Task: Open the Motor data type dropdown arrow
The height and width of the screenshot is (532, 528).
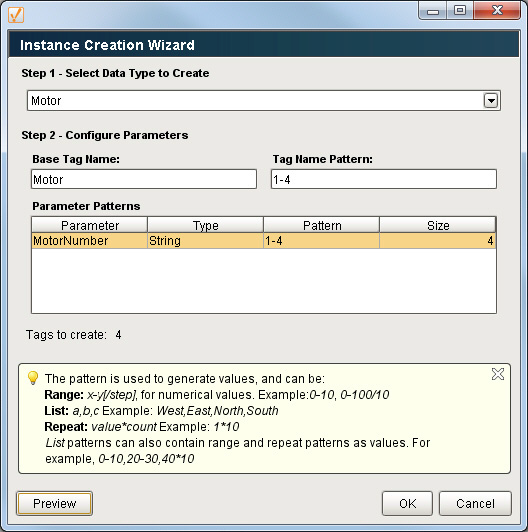Action: click(x=491, y=101)
